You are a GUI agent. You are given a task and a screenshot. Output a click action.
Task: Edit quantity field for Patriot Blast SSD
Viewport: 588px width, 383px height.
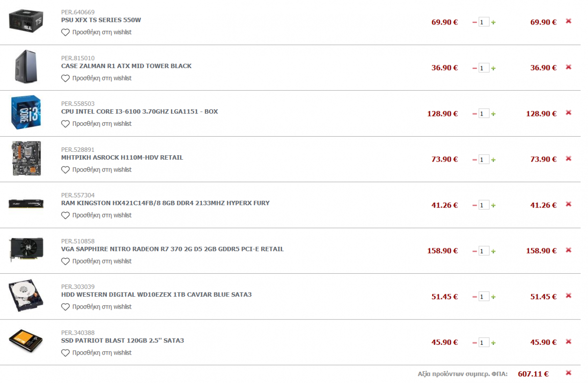click(x=484, y=342)
